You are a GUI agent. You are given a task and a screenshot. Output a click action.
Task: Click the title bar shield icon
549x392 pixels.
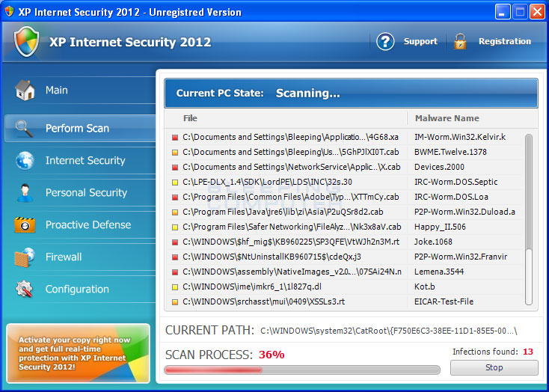point(9,11)
